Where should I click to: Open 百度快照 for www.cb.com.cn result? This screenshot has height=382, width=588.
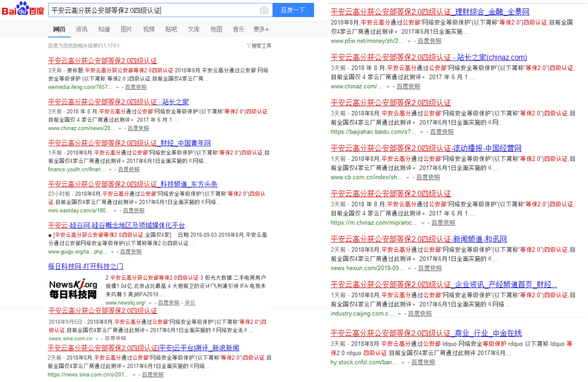pos(428,177)
